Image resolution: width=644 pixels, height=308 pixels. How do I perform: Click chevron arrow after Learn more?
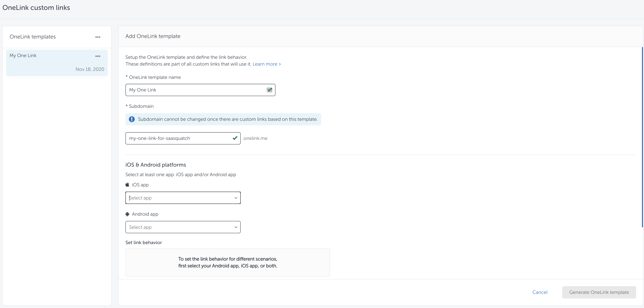point(280,64)
